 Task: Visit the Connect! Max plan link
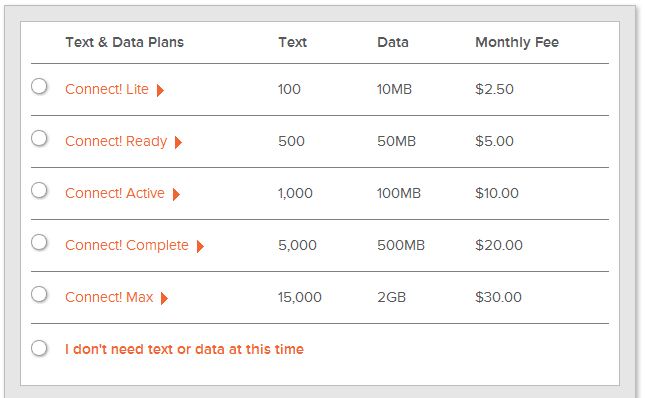(109, 297)
